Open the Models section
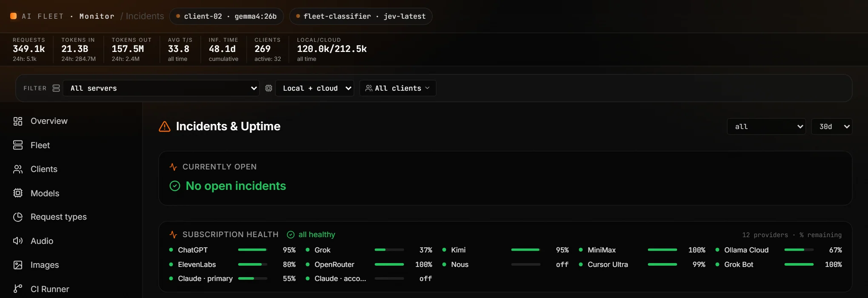Image resolution: width=868 pixels, height=298 pixels. 45,194
